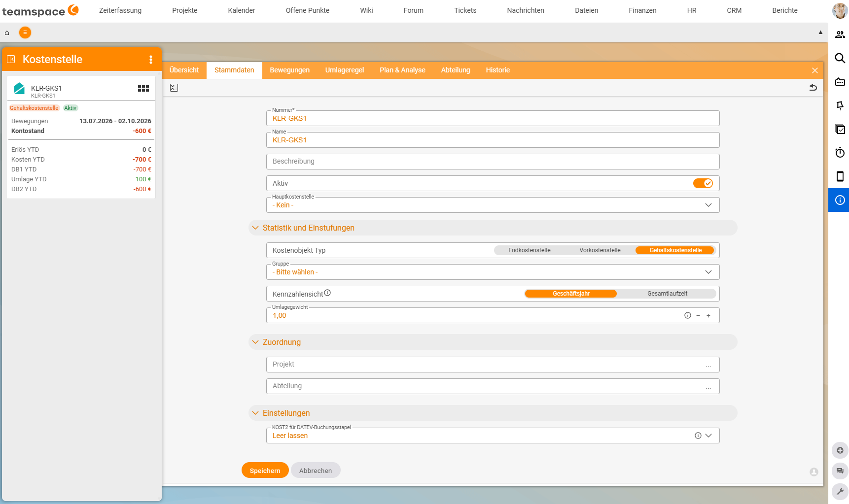
Task: Increase Umlagegewicht with the plus stepper
Action: [708, 316]
